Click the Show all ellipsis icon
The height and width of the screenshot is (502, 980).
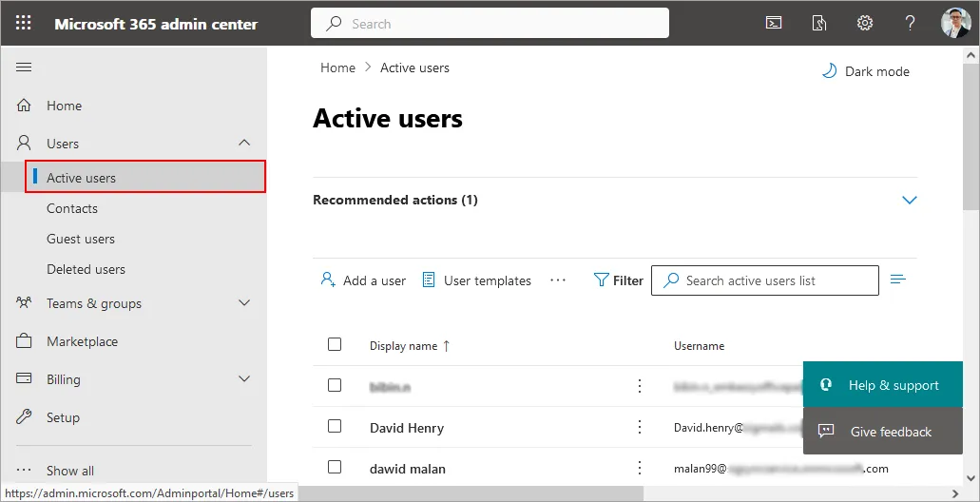[24, 470]
